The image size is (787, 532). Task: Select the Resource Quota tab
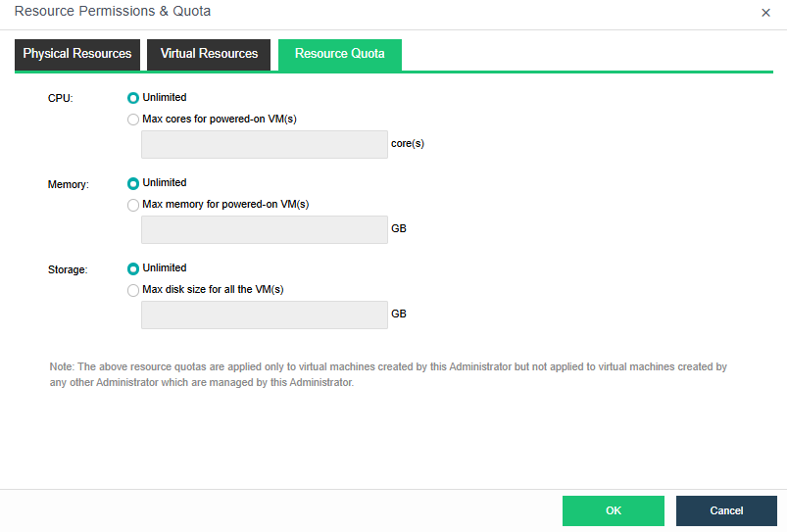339,54
